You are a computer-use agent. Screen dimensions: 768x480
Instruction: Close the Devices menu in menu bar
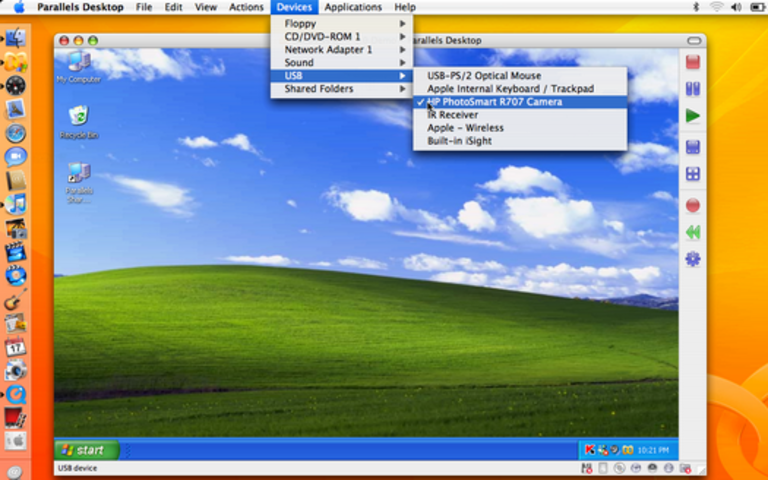pos(294,7)
